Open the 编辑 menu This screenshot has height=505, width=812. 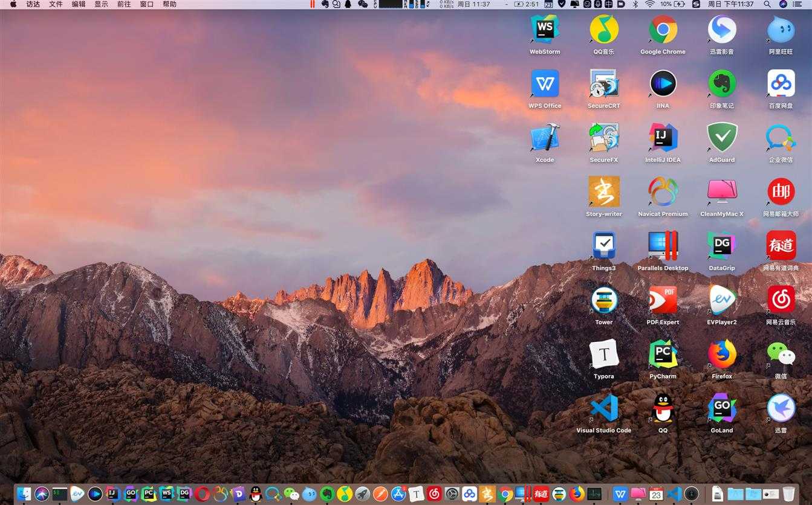point(79,4)
